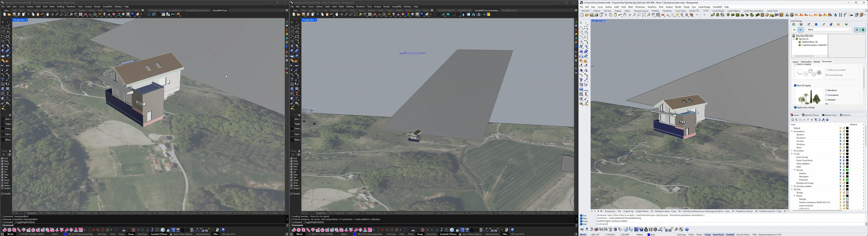Click the 2D mode button in Lands Design panel
This screenshot has height=236, width=868.
[795, 30]
